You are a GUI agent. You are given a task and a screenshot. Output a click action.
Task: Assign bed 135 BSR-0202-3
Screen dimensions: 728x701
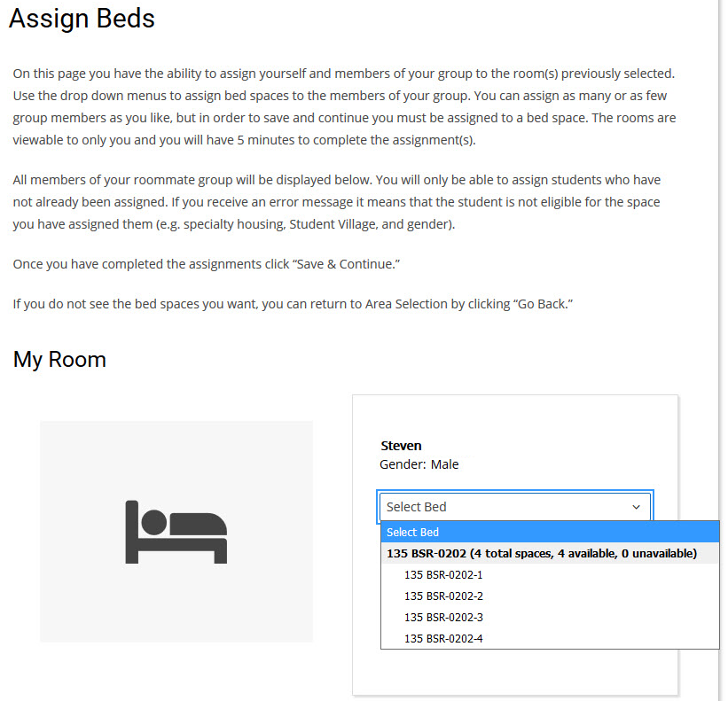[x=443, y=618]
